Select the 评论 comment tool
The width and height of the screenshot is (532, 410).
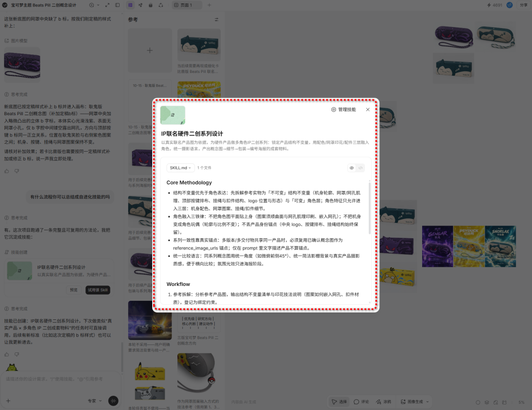(x=362, y=402)
